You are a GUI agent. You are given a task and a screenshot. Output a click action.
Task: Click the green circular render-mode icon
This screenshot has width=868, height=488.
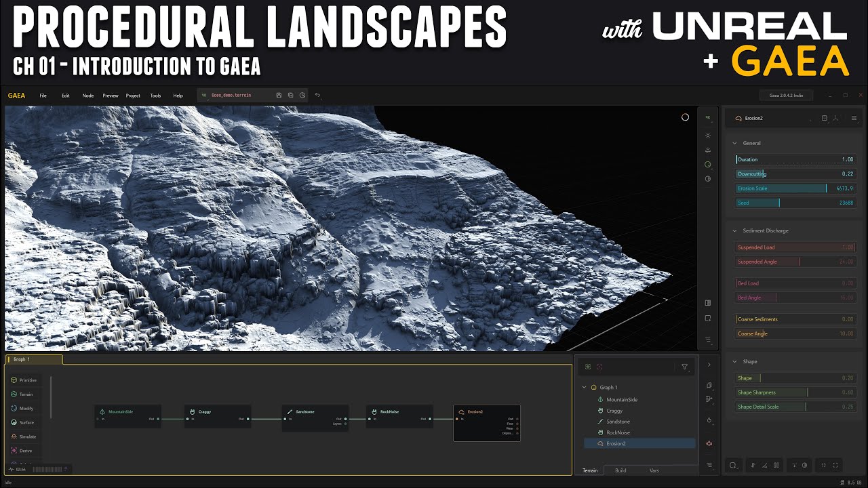708,164
